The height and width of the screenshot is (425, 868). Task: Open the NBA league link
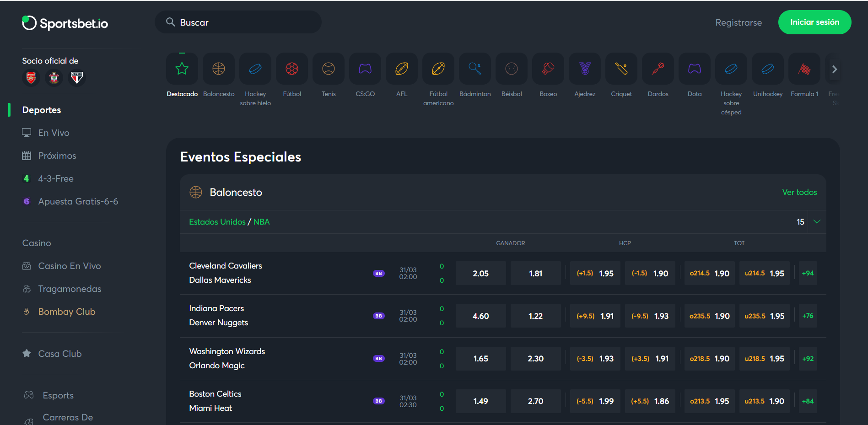tap(261, 222)
